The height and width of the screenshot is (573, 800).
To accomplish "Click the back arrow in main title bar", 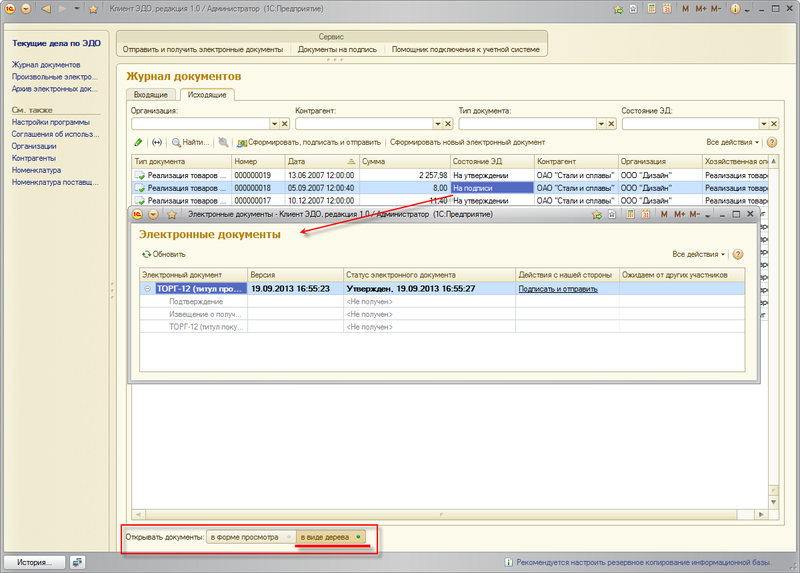I will [46, 9].
